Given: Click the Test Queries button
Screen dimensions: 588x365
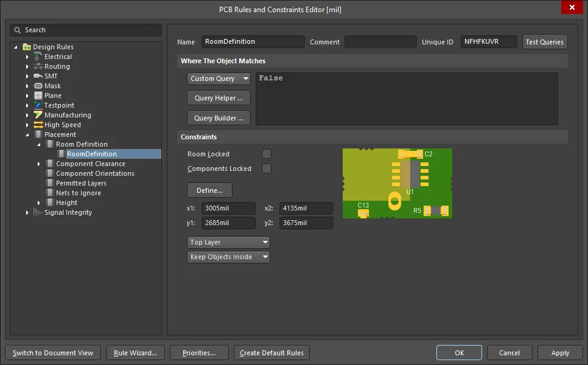Looking at the screenshot, I should tap(545, 42).
